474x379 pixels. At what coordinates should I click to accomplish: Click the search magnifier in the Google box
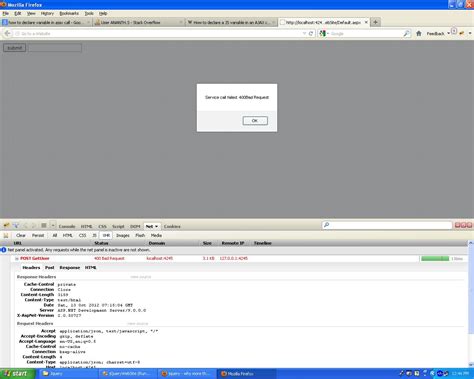pos(406,33)
